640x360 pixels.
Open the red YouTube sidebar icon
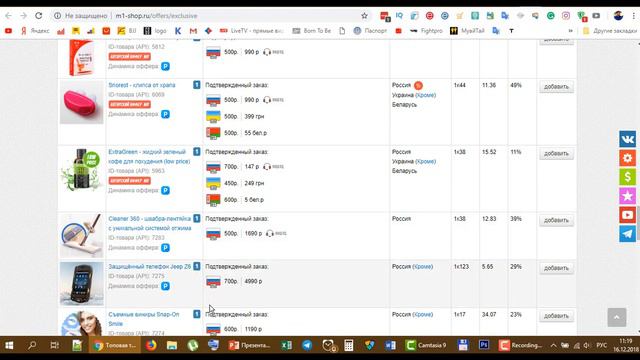(627, 215)
